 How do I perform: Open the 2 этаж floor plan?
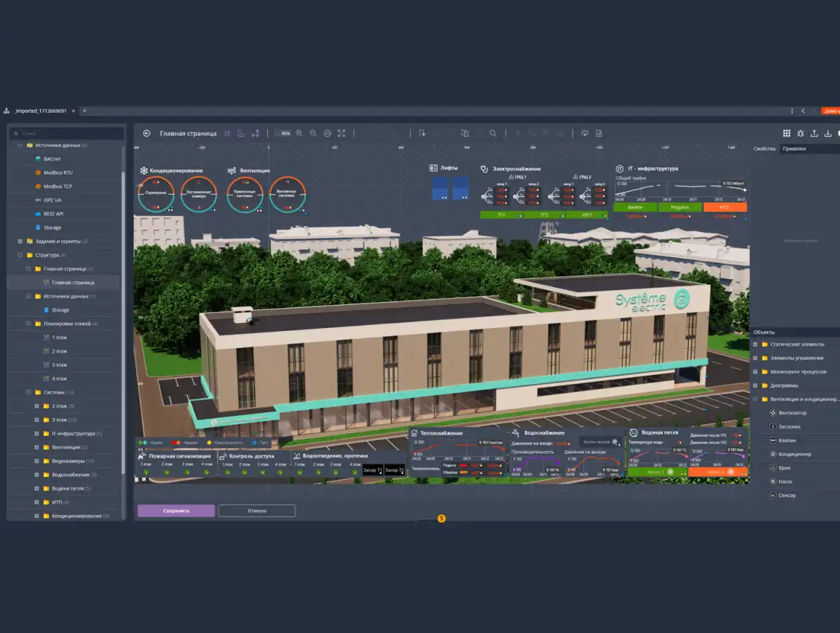coord(59,351)
